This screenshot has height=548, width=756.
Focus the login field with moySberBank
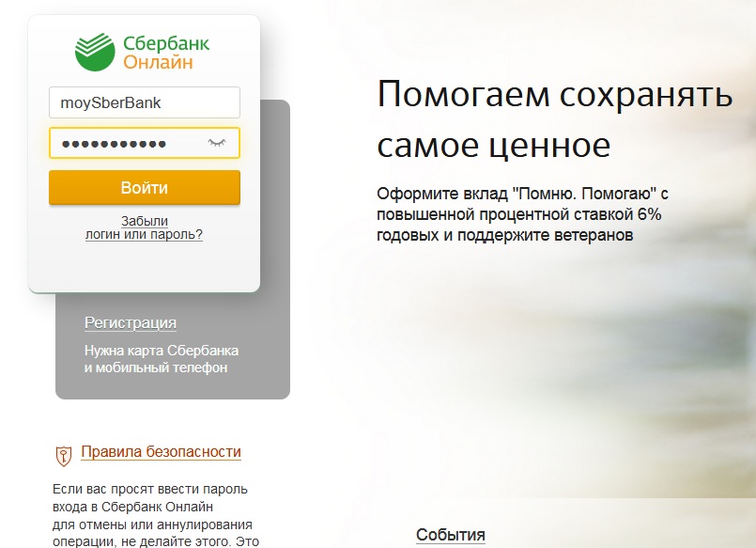click(145, 102)
